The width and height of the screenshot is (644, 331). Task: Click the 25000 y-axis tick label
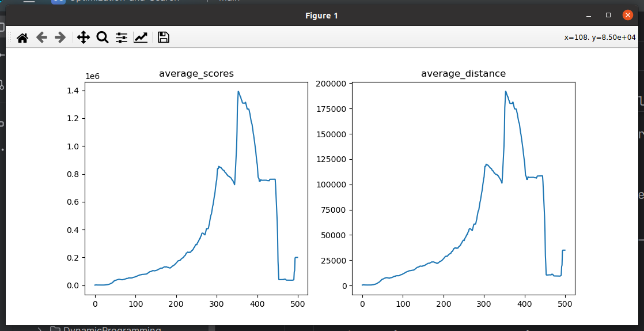(x=334, y=261)
